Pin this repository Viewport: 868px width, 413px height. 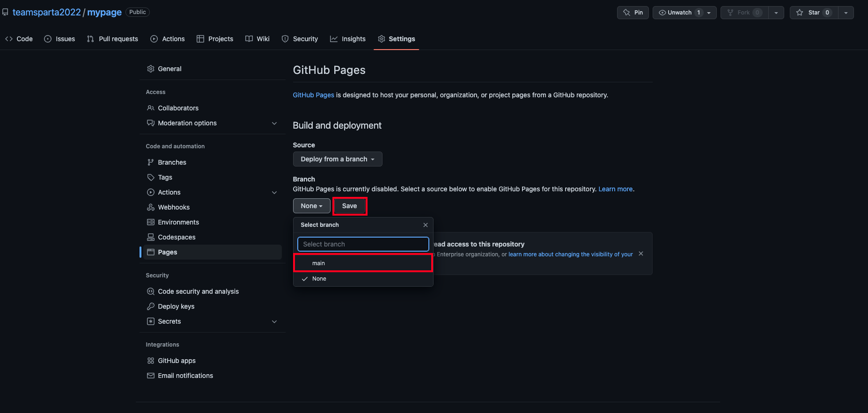point(633,13)
